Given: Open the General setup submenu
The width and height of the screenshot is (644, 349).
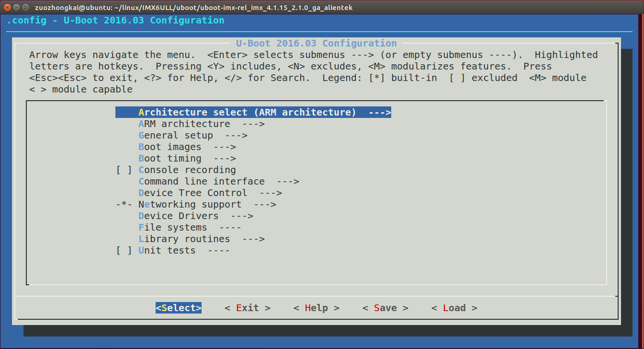Looking at the screenshot, I should (193, 135).
